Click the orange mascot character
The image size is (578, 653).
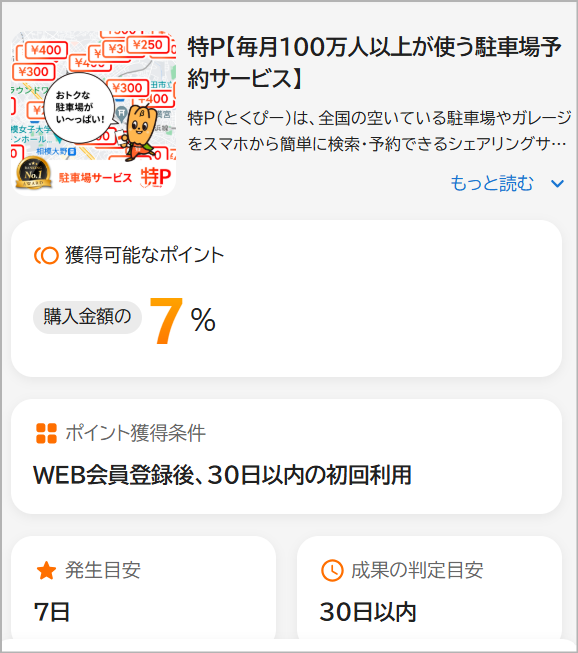(140, 132)
